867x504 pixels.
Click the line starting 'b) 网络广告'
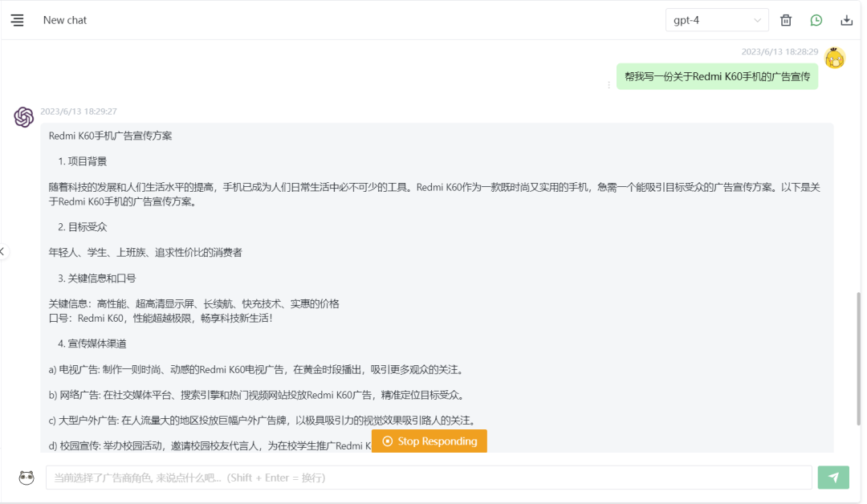pos(258,395)
